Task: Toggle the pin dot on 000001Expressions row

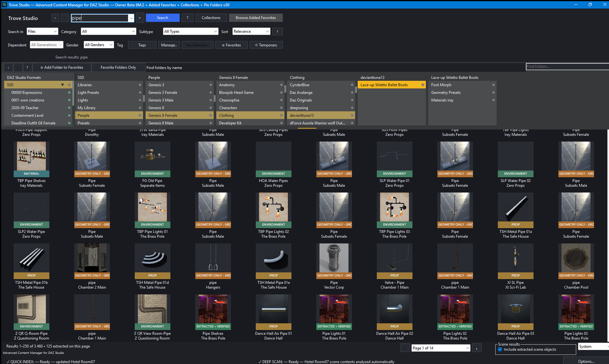Action: (69, 92)
